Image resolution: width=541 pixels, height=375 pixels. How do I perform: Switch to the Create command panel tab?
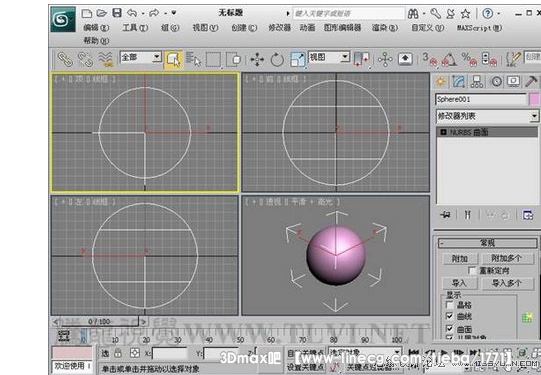pyautogui.click(x=441, y=81)
